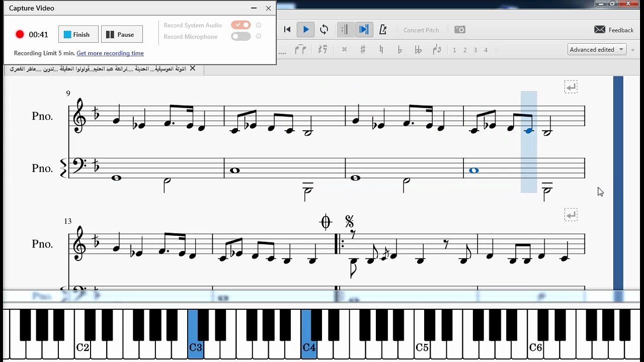Toggle the play repeats icon
Image resolution: width=644 pixels, height=362 pixels.
coord(345,30)
